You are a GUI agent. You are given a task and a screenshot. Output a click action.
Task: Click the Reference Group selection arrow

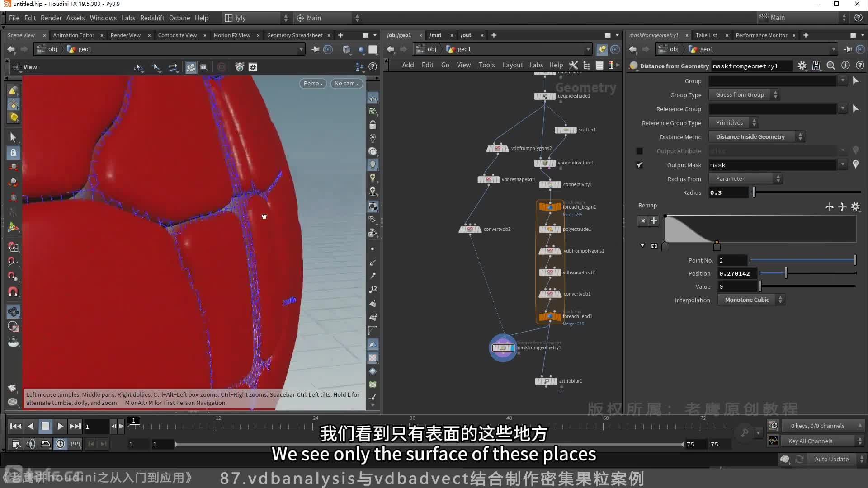tap(855, 109)
